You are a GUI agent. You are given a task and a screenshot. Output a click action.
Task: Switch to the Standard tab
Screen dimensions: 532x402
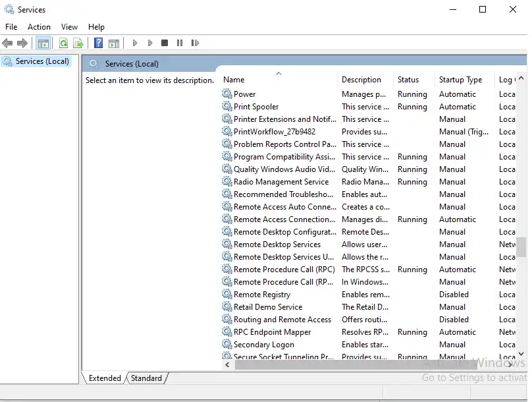(x=146, y=378)
